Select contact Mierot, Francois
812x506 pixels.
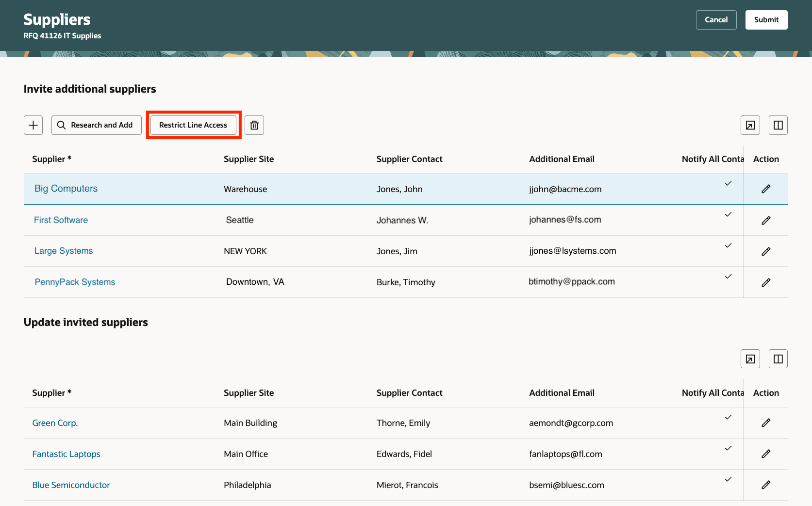[x=407, y=485]
